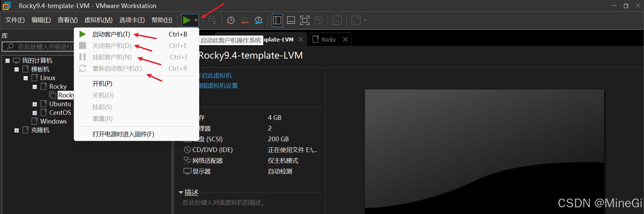Open the 帮助(H) menu
The image size is (644, 214).
tap(162, 20)
